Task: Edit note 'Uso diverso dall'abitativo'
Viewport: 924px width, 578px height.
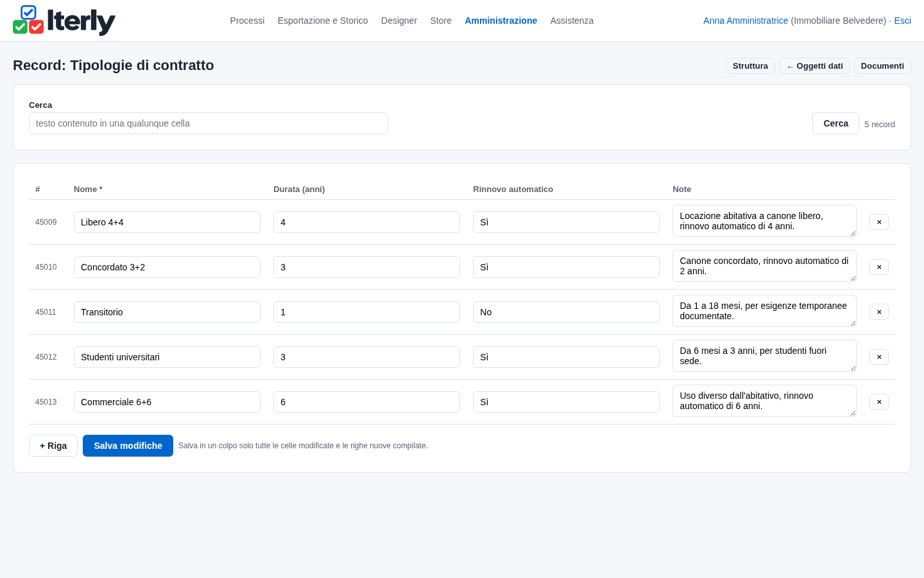Action: (x=764, y=401)
